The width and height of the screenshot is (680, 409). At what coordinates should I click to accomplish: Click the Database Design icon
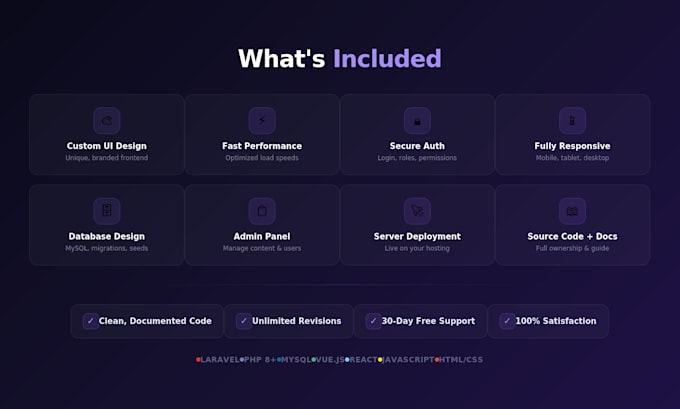pos(107,211)
